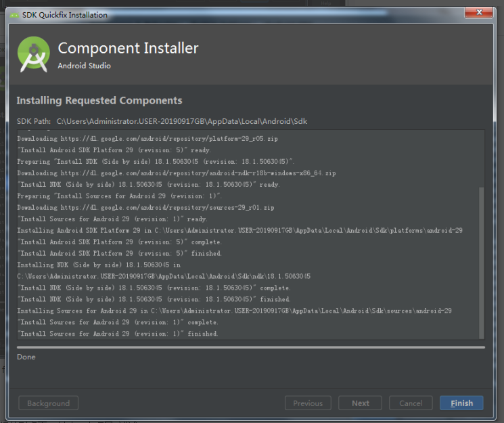Click the Previous button
Image resolution: width=504 pixels, height=423 pixels.
pos(308,403)
